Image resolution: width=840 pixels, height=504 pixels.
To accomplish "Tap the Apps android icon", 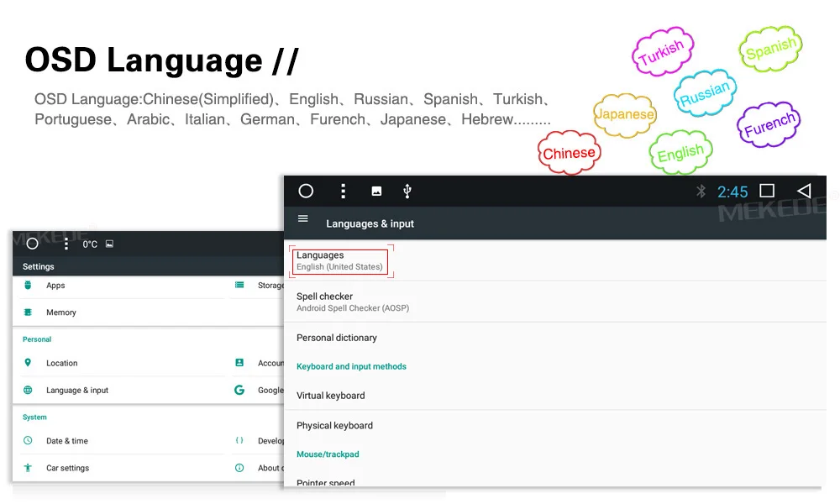I will coord(28,285).
